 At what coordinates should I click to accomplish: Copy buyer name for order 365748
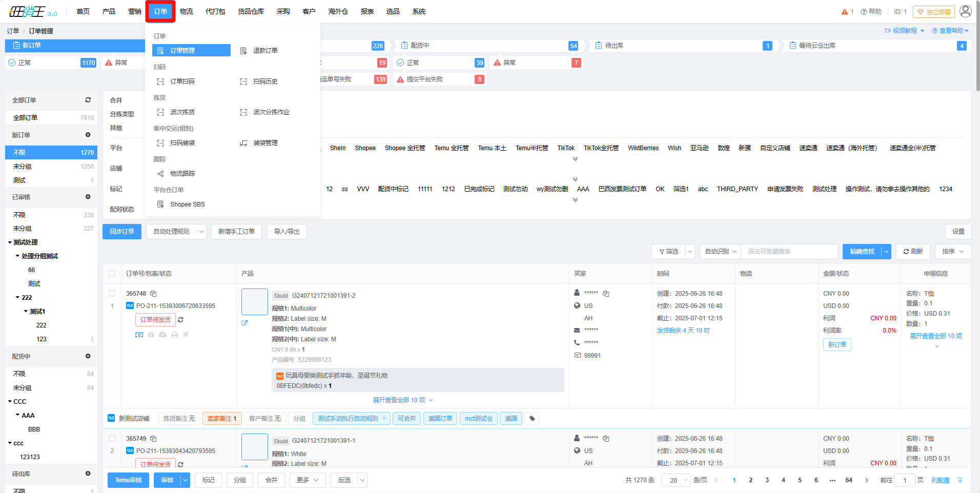[606, 294]
